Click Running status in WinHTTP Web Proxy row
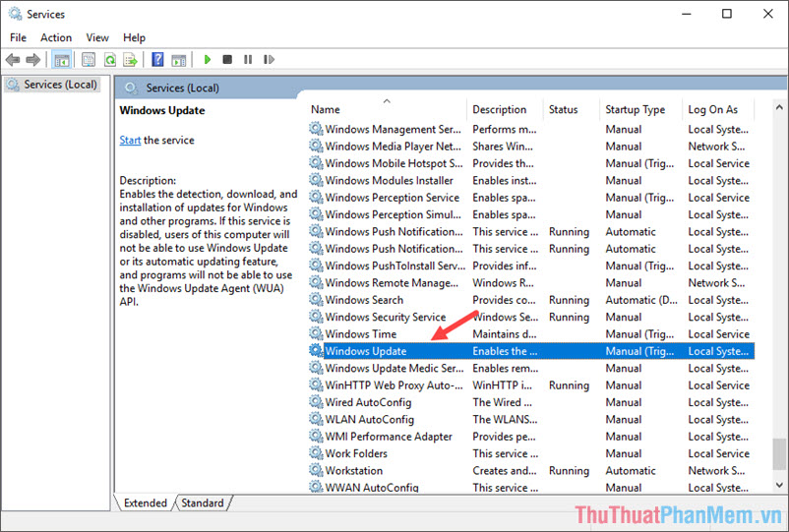The image size is (789, 532). coord(569,385)
